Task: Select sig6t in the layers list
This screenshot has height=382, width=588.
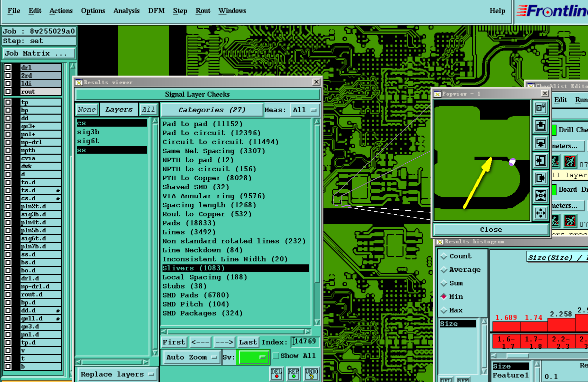Action: pyautogui.click(x=112, y=141)
